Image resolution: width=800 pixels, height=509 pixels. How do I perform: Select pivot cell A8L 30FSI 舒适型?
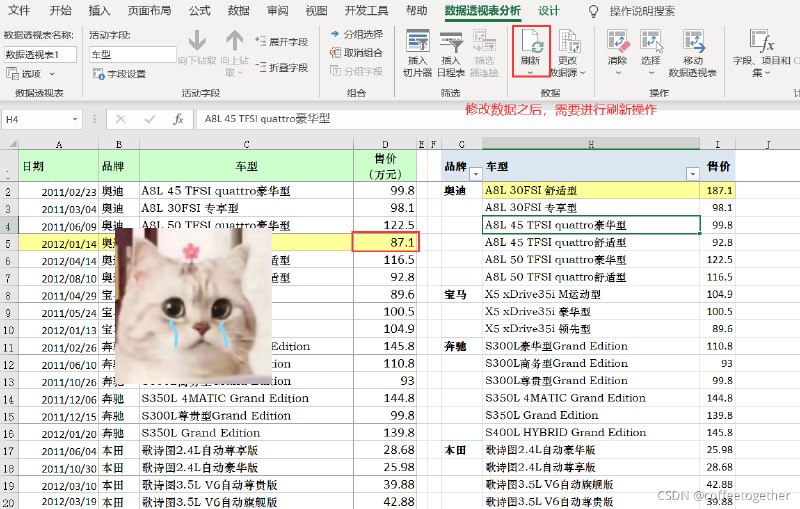[x=591, y=190]
